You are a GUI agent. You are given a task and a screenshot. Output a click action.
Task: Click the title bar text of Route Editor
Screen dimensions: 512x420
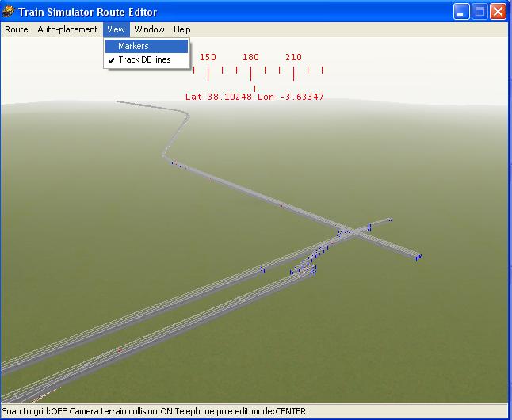pyautogui.click(x=90, y=12)
